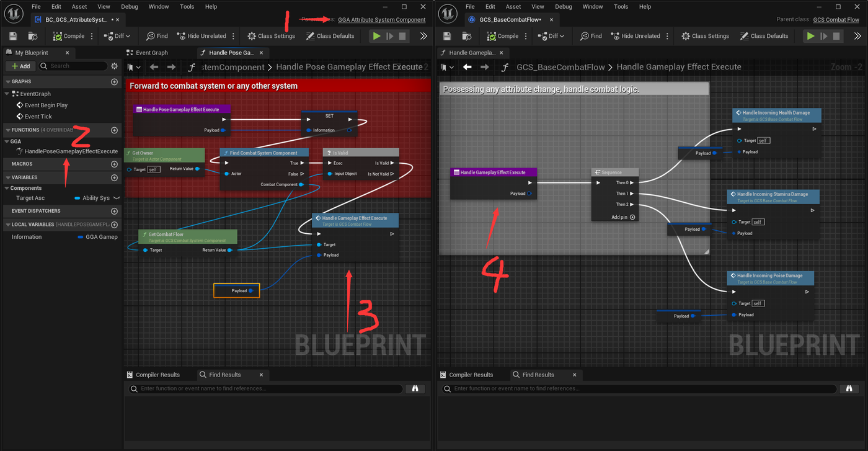Click Advance single frame in right window

pyautogui.click(x=824, y=36)
